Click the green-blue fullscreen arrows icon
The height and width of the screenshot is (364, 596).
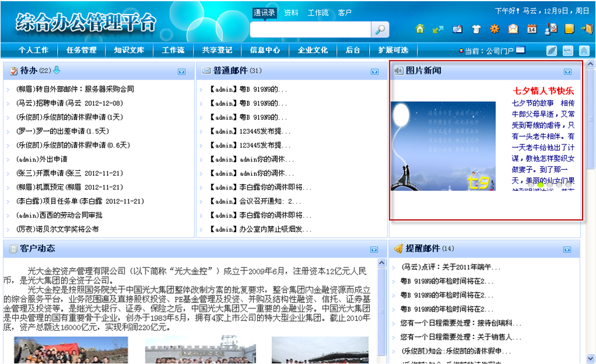438,29
